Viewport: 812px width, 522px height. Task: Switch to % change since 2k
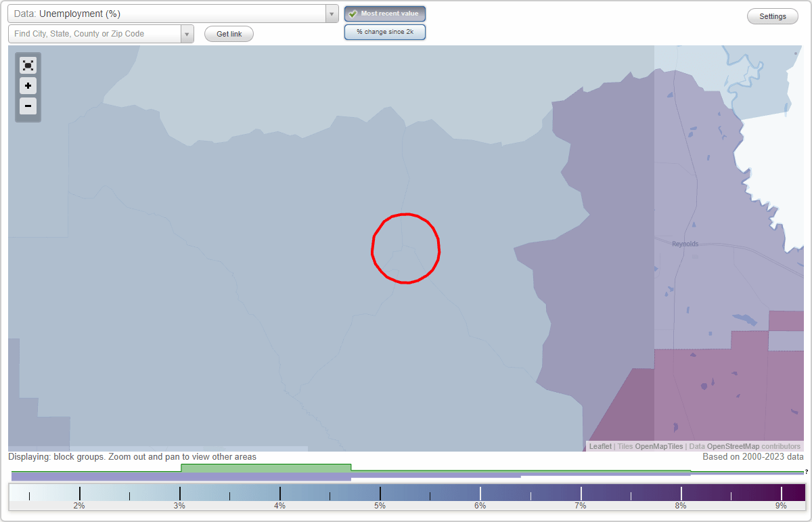pos(385,32)
